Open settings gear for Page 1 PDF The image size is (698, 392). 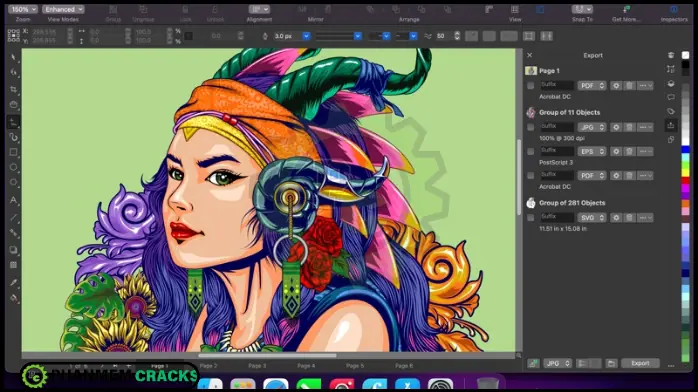pyautogui.click(x=616, y=85)
